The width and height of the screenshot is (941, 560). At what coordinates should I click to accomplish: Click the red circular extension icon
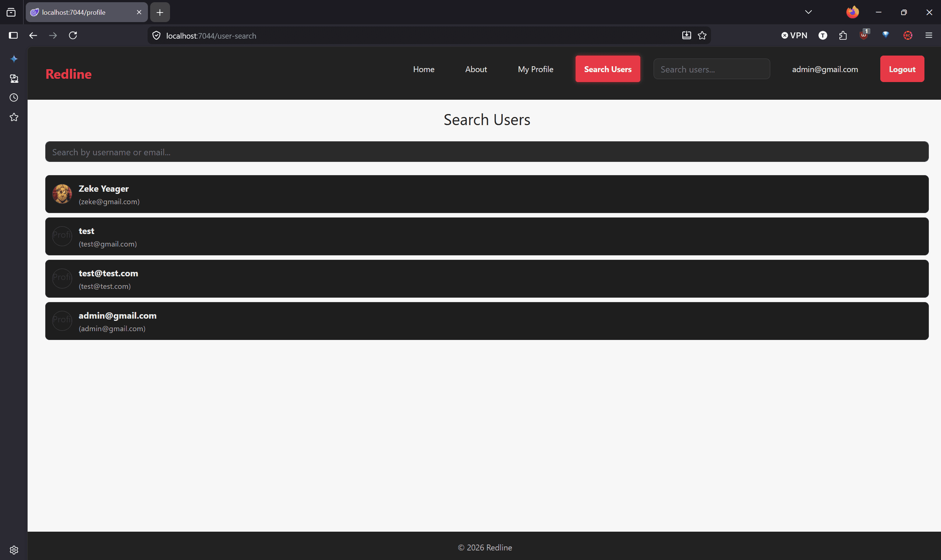908,35
